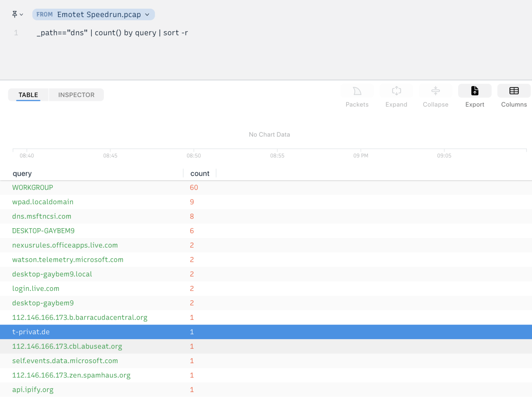Click the 08:40 timeline tick

tap(27, 156)
